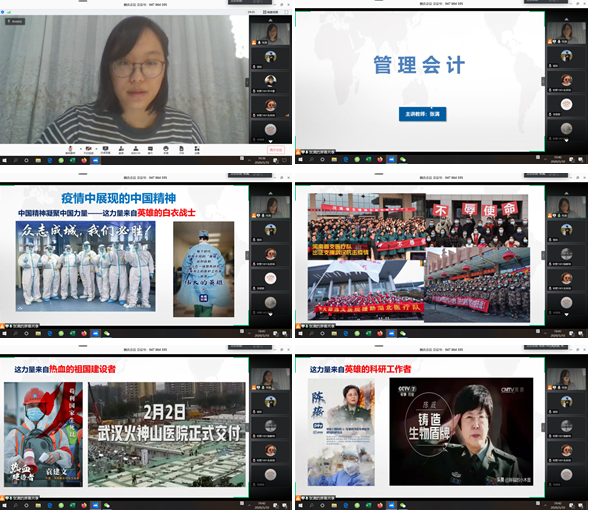
Task: Click Firefox in the taskbar under the webcam view
Action: click(x=84, y=160)
